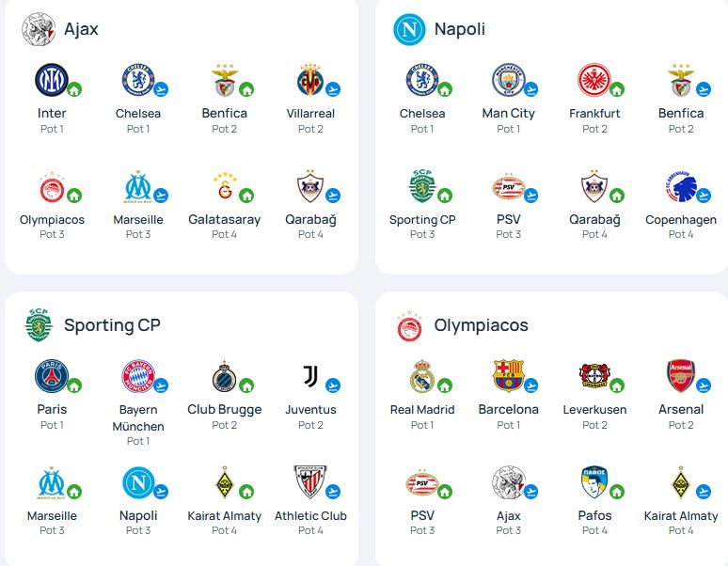The width and height of the screenshot is (728, 566).
Task: Click the home indicator beside Inter
Action: (x=74, y=89)
